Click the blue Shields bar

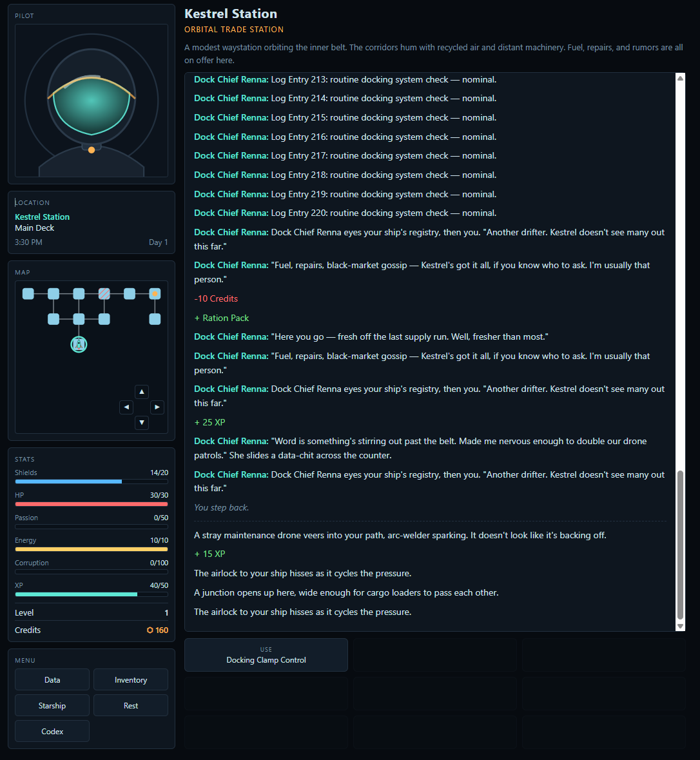(92, 482)
